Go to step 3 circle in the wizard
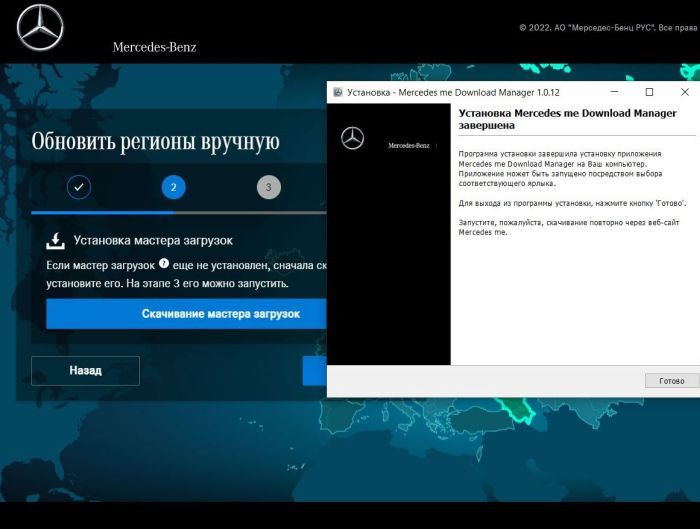 click(x=269, y=187)
